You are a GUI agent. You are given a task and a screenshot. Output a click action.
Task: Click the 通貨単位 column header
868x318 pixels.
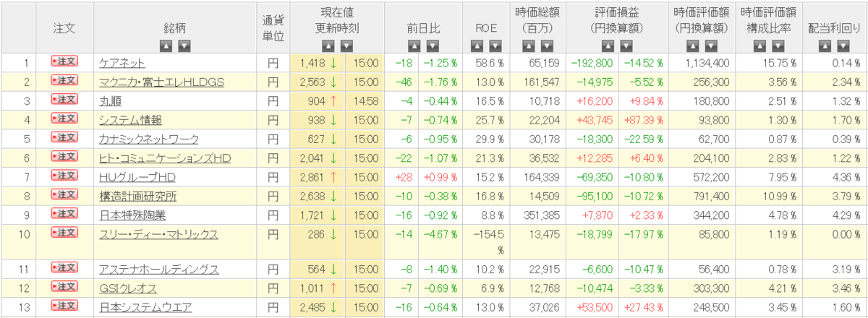[272, 28]
